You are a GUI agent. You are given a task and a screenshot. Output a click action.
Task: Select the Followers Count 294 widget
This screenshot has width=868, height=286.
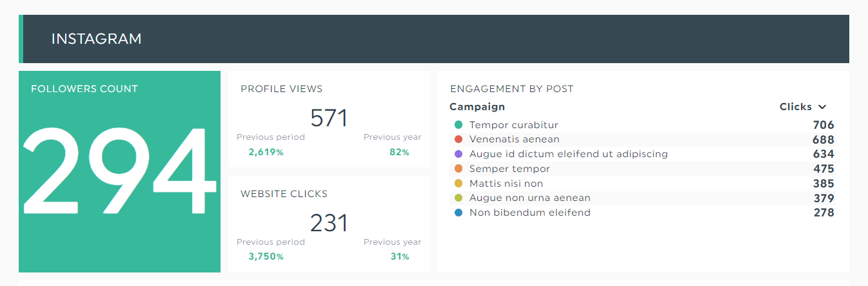pyautogui.click(x=119, y=171)
